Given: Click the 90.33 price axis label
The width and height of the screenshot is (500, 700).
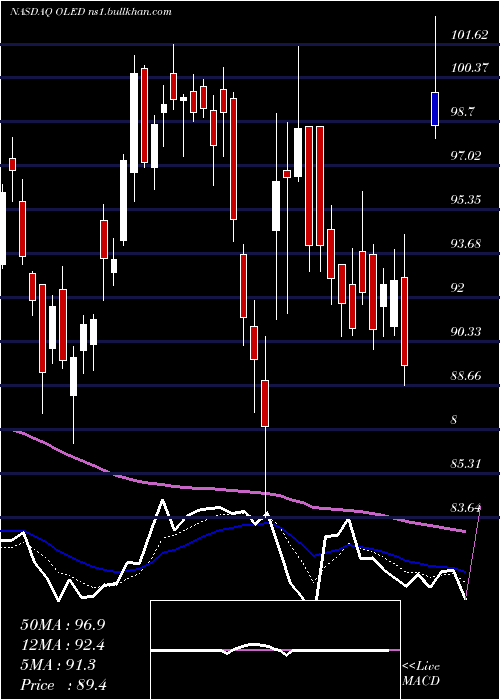Looking at the screenshot, I should (466, 332).
